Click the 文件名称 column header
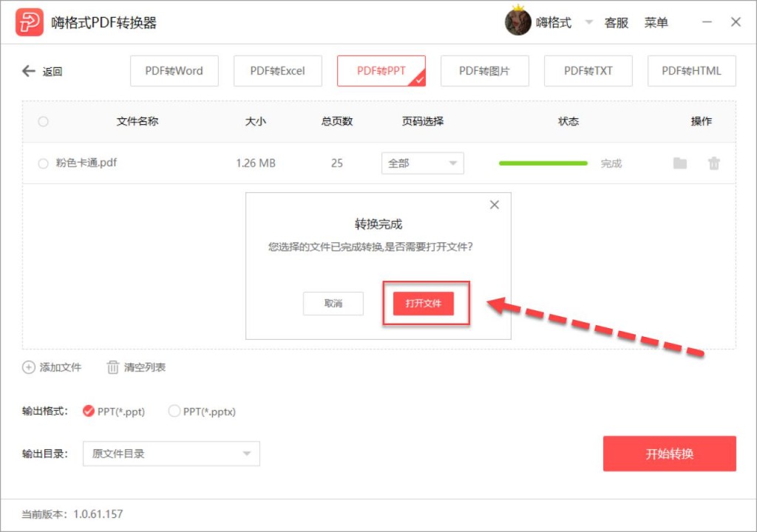This screenshot has height=532, width=757. point(138,121)
